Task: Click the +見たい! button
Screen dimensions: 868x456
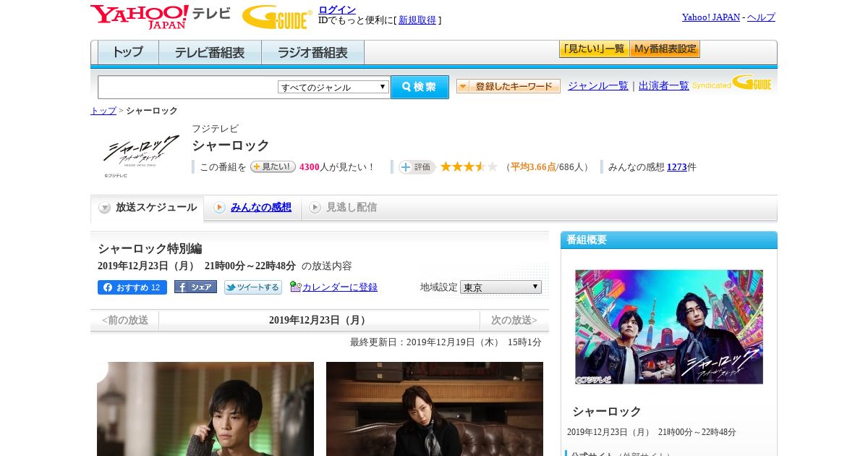Action: click(273, 166)
